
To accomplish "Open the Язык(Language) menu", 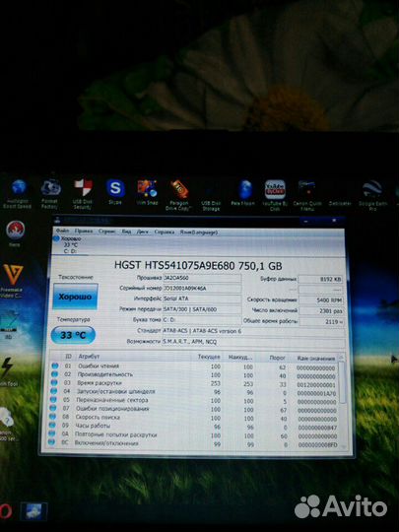I will coord(199,233).
